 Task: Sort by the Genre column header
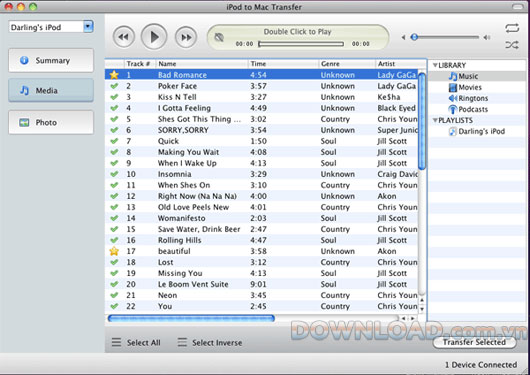pyautogui.click(x=347, y=64)
